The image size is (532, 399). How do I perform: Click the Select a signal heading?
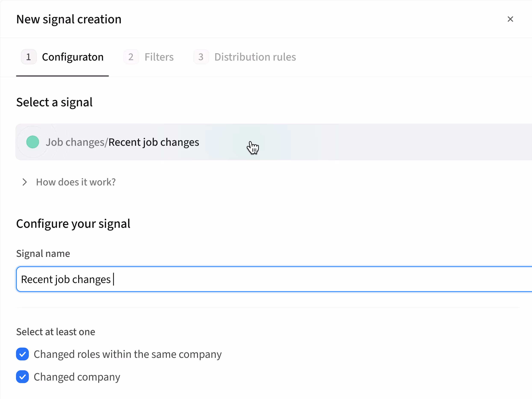click(x=54, y=102)
